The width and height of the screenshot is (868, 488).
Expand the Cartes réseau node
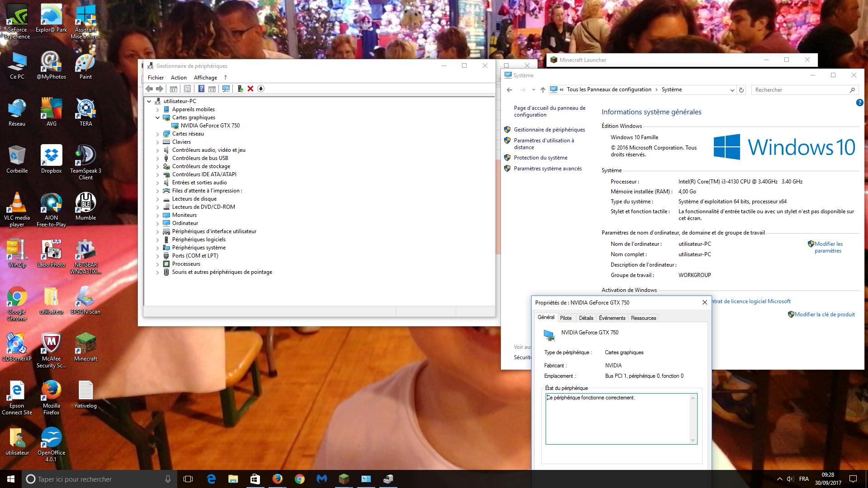click(x=157, y=134)
